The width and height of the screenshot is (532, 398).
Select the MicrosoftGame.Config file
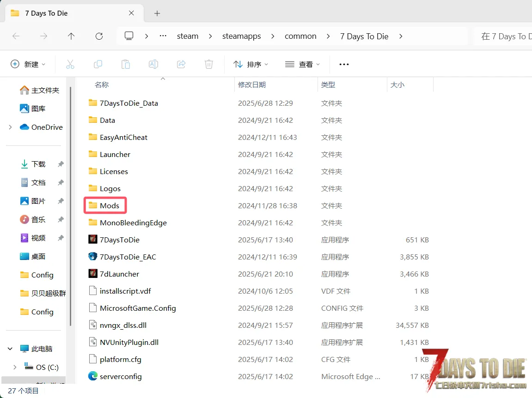coord(132,308)
